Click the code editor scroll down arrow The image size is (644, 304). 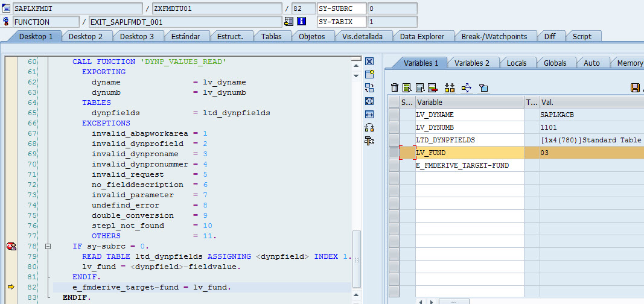tap(356, 76)
